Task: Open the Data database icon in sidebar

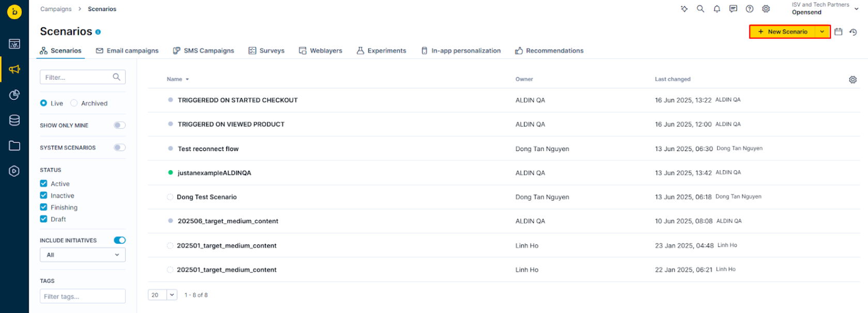Action: (x=14, y=120)
